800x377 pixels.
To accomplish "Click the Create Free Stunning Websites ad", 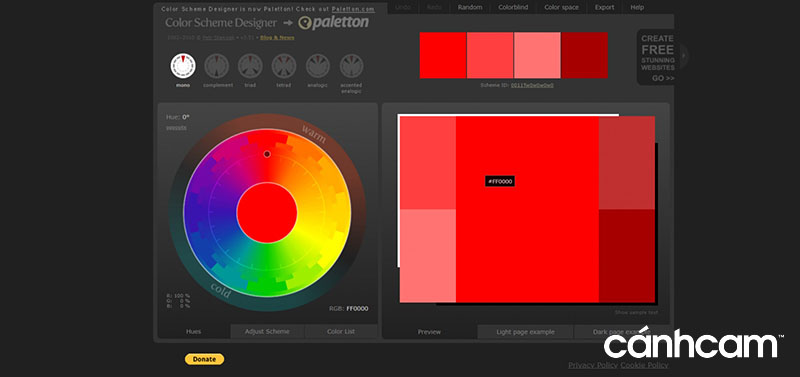I will click(658, 58).
